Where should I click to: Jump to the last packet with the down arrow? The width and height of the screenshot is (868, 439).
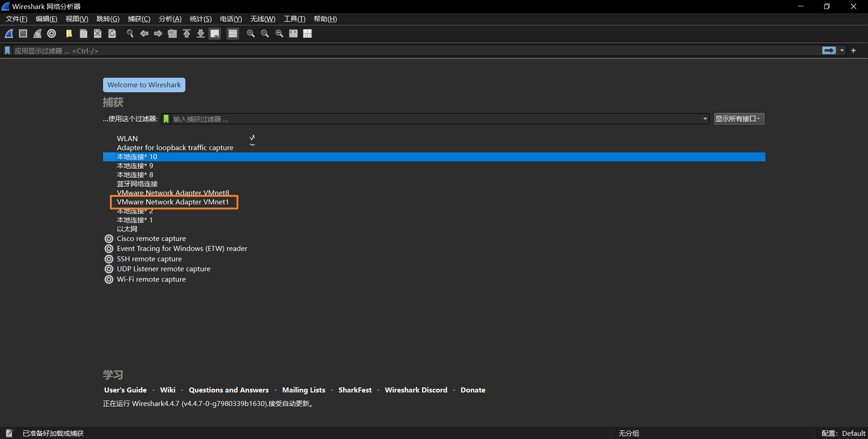(x=201, y=33)
